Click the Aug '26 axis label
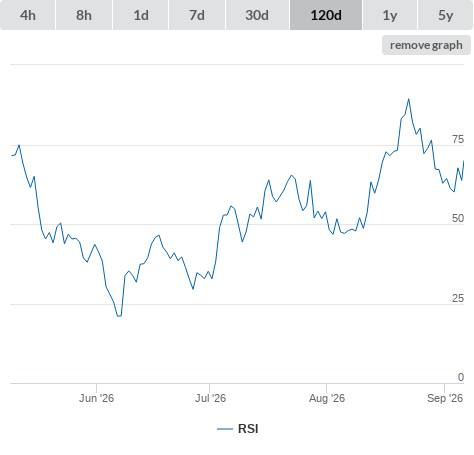Viewport: 474px width, 455px height. (327, 398)
